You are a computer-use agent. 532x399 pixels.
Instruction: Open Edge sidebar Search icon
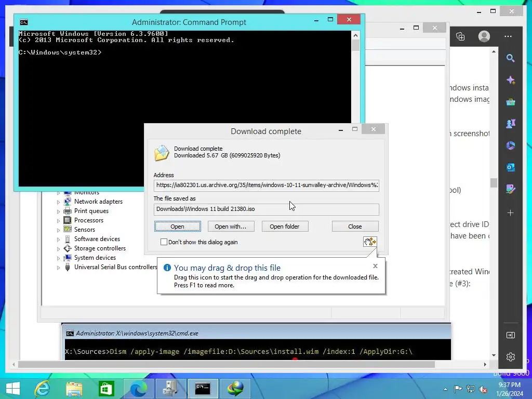pos(510,58)
